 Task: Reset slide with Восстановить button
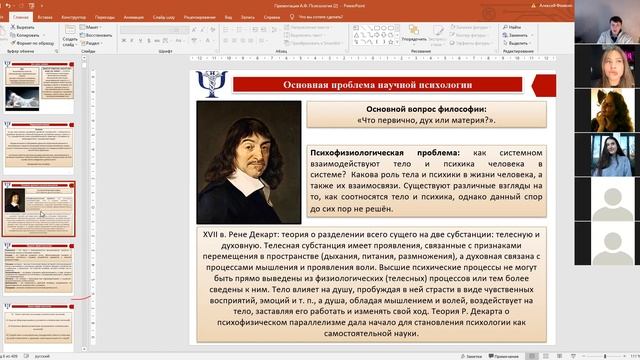point(96,35)
